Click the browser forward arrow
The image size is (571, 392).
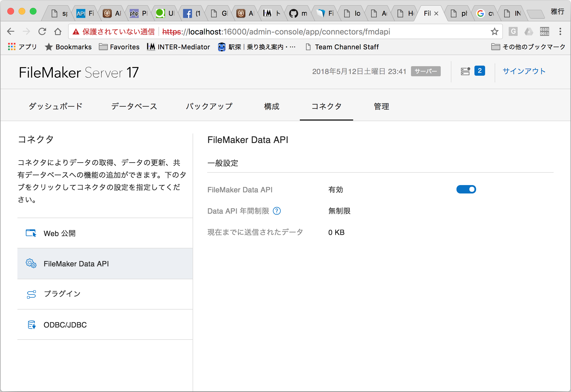click(x=26, y=31)
